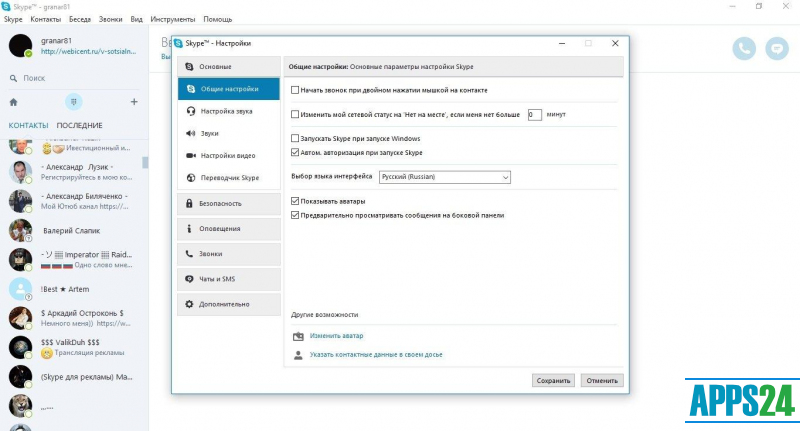Click the voice call icon at top right

click(744, 48)
